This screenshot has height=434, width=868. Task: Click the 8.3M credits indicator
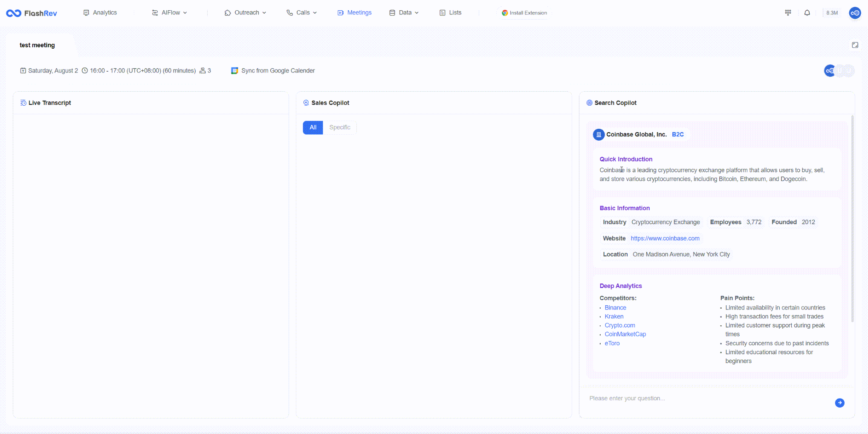(x=832, y=13)
